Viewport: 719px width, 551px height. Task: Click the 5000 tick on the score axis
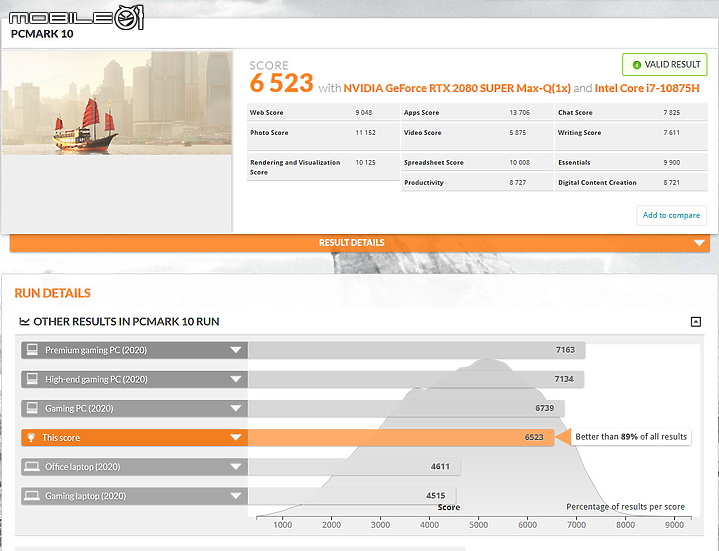pyautogui.click(x=478, y=525)
